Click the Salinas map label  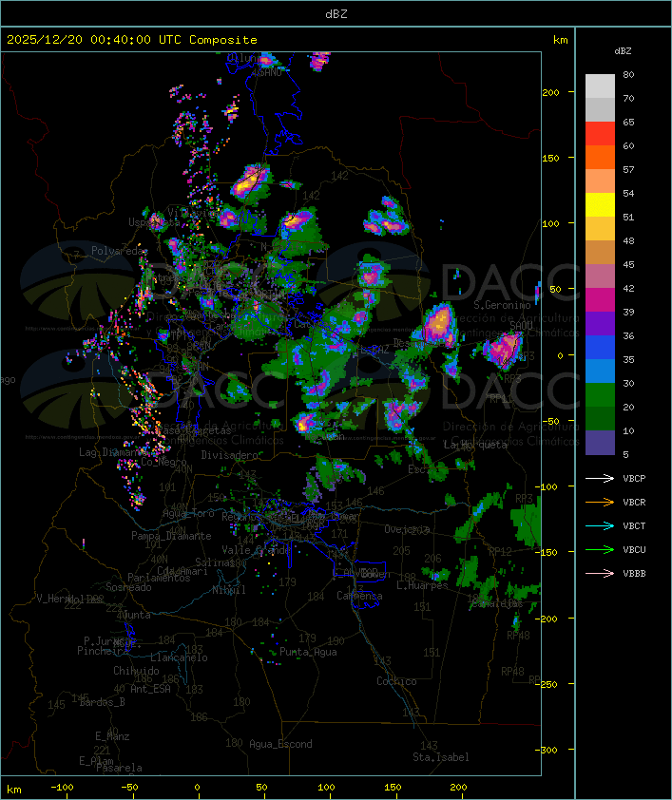tap(215, 562)
